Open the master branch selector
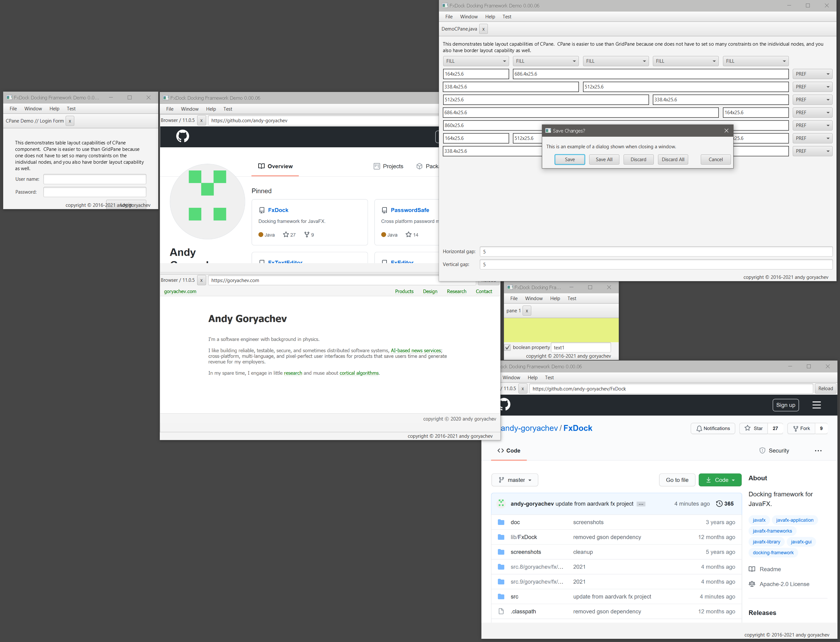Screen dimensions: 840x642 pyautogui.click(x=515, y=480)
